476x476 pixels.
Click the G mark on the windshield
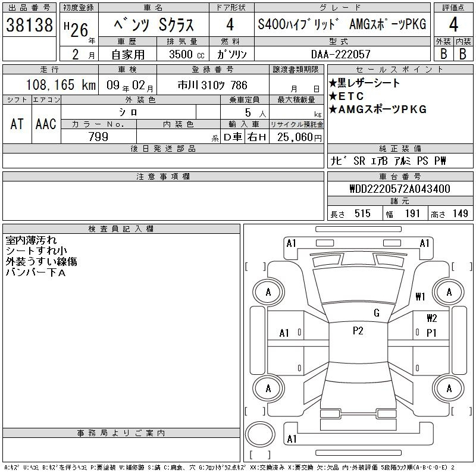(x=376, y=313)
